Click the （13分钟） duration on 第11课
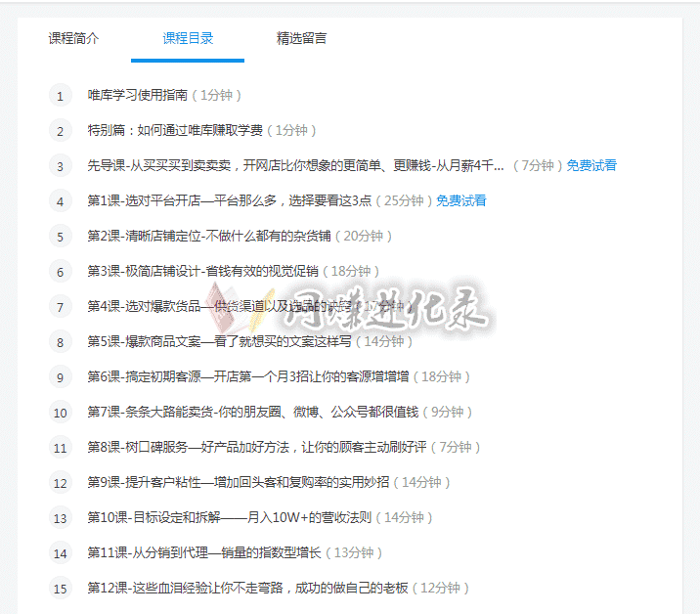This screenshot has width=700, height=614. [x=354, y=552]
